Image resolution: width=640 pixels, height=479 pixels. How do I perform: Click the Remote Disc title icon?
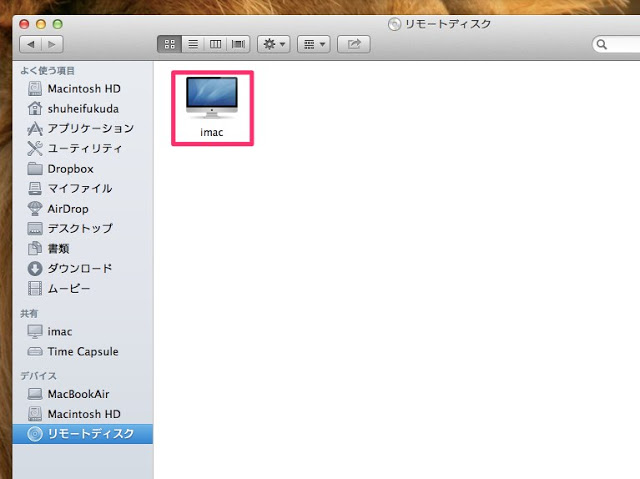tap(394, 24)
